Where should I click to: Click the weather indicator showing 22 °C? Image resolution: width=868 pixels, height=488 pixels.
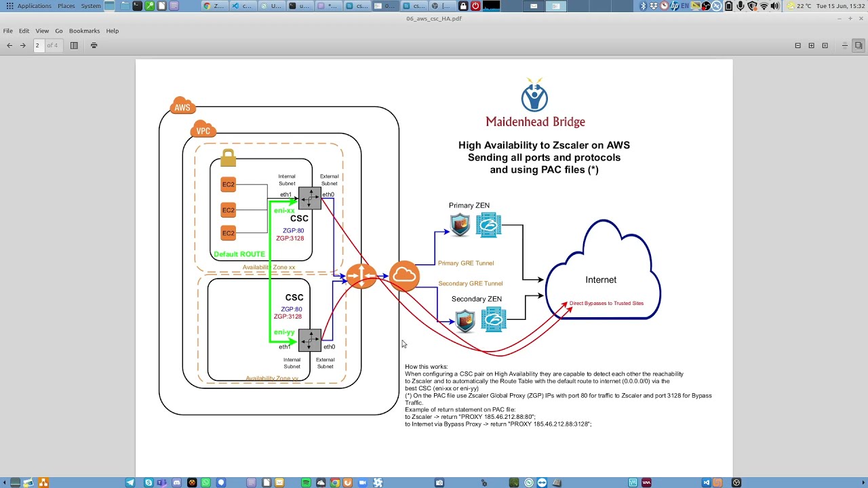click(x=797, y=6)
